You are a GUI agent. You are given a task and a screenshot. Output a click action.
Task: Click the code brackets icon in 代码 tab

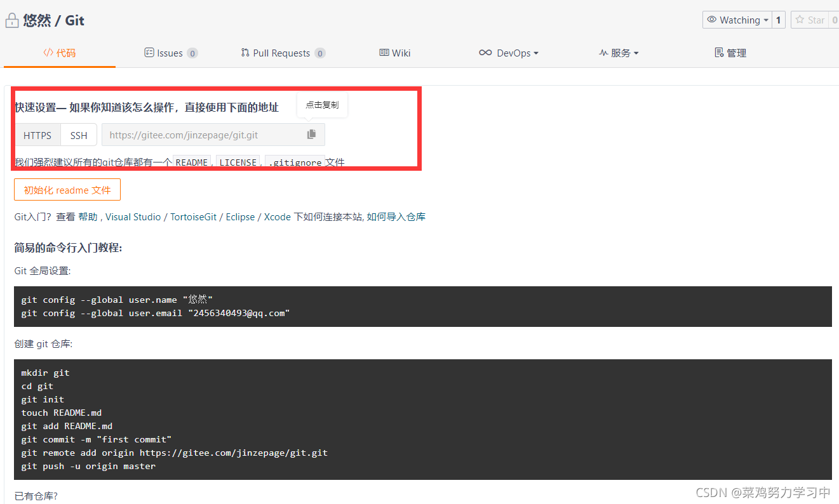point(48,53)
